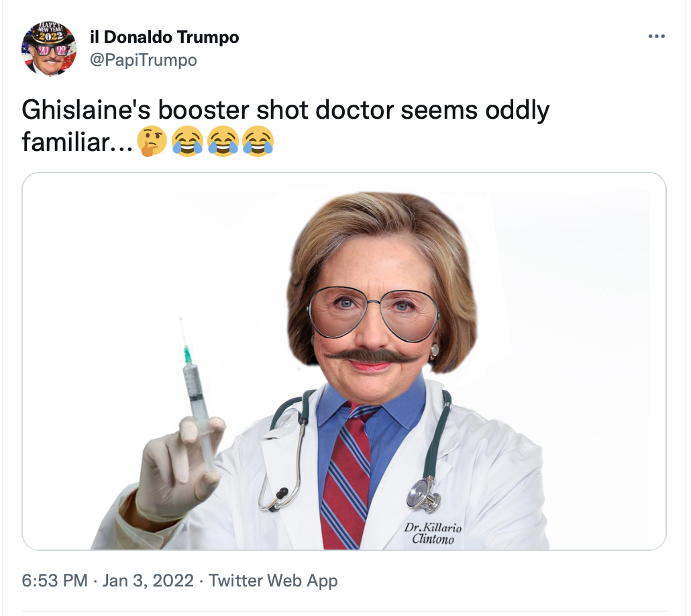Click the stethoscope chest piece in the photo
691x616 pixels.
click(x=423, y=495)
